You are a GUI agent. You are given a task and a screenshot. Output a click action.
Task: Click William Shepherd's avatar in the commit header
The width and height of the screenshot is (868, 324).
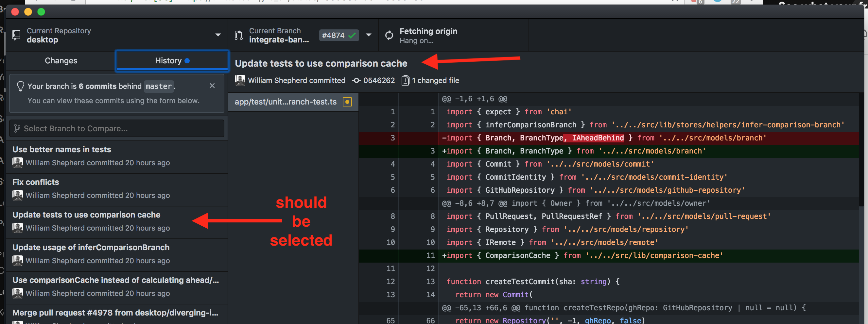click(x=240, y=80)
